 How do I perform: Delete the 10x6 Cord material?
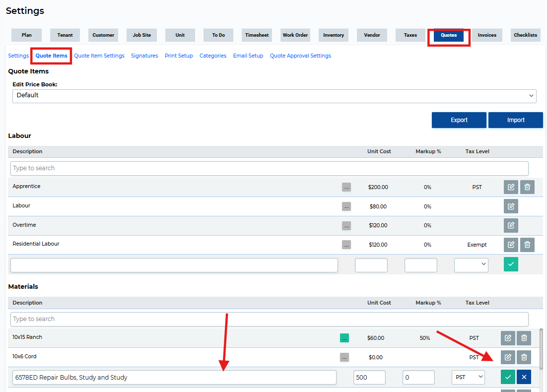pos(524,357)
